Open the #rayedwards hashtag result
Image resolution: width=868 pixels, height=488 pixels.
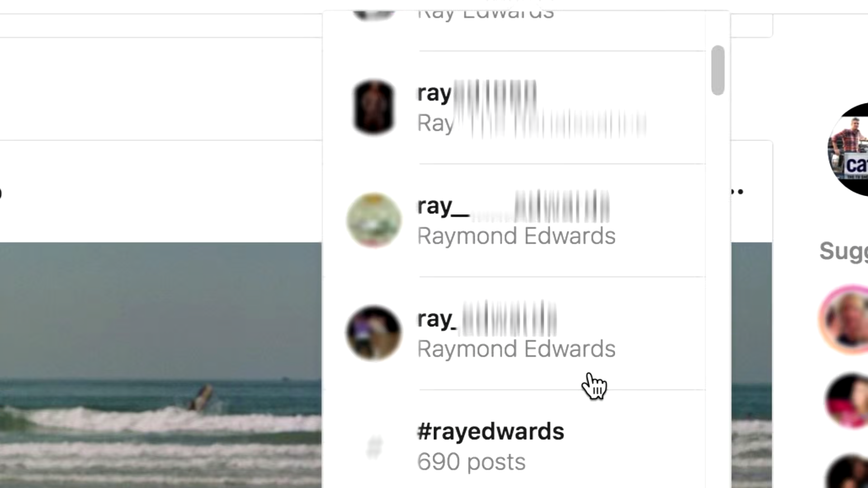click(x=514, y=446)
